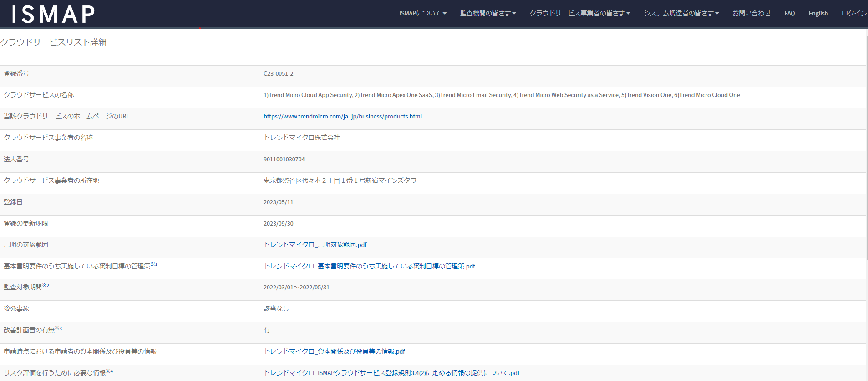The image size is (868, 381).
Task: Open the システム調達者の皆さま dropdown
Action: click(x=681, y=13)
